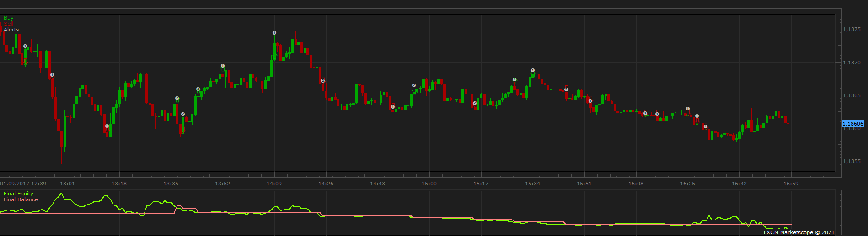The height and width of the screenshot is (236, 868).
Task: Select the Alerts legend label
Action: [11, 30]
